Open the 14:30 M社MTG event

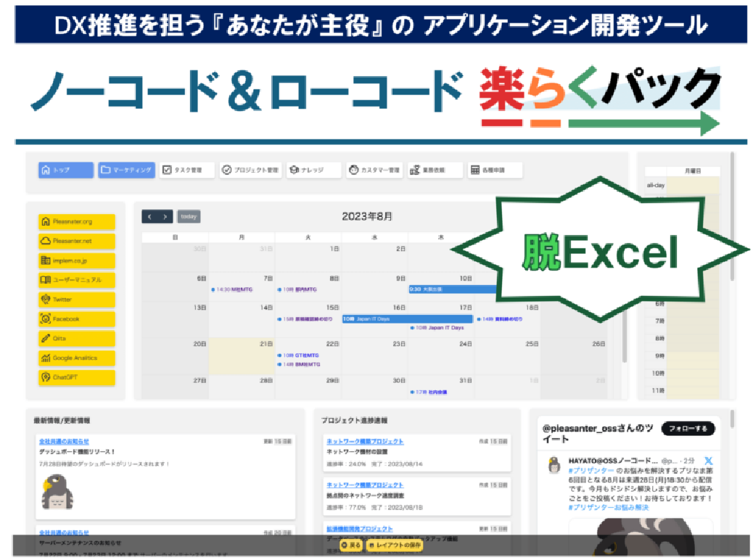click(x=232, y=289)
